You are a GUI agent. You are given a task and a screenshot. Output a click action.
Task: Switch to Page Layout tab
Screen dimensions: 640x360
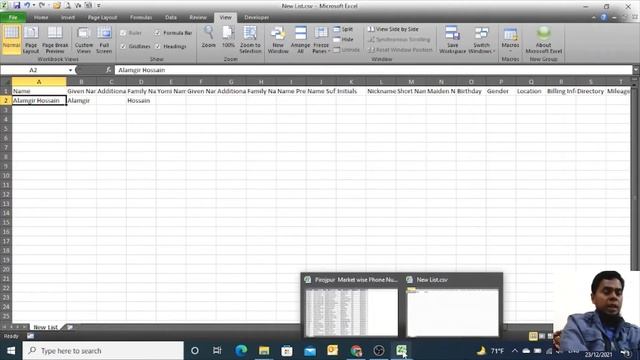[102, 17]
